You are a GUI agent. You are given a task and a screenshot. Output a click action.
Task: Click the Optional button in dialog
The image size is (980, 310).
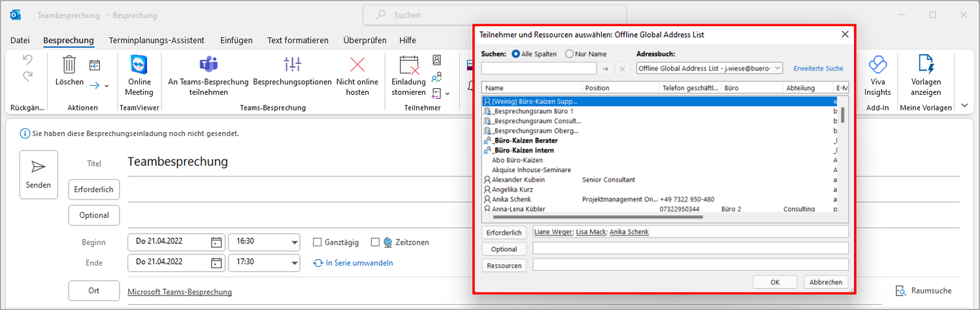point(504,249)
